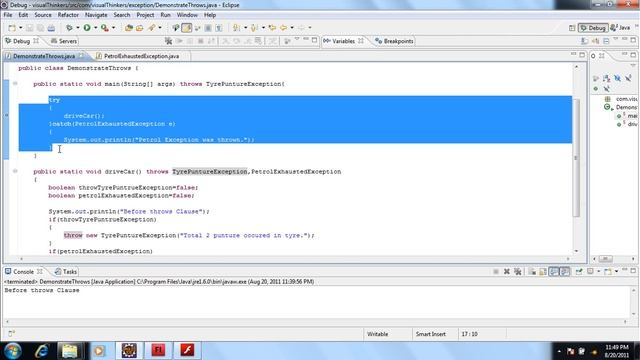Select the DemonstrateThrows.java editor tab

coord(44,56)
